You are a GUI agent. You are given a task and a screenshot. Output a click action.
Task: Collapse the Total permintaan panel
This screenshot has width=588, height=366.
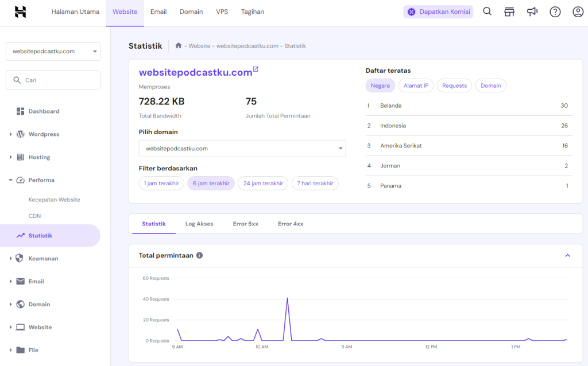(568, 255)
